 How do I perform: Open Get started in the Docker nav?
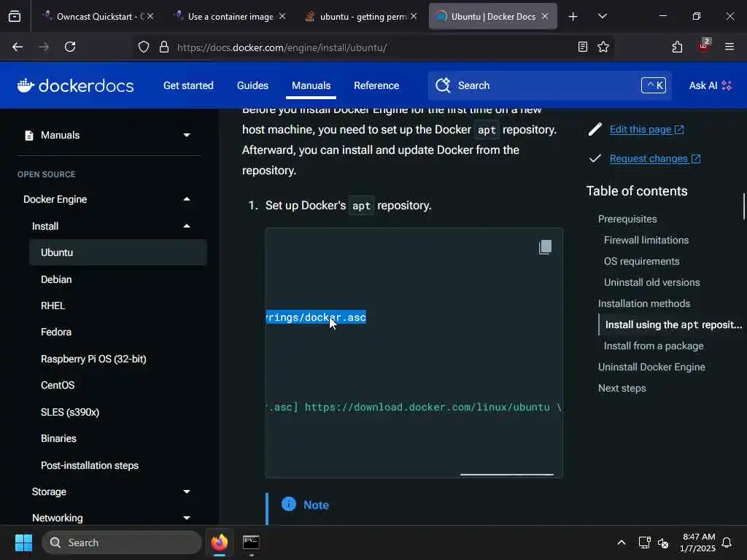click(188, 86)
